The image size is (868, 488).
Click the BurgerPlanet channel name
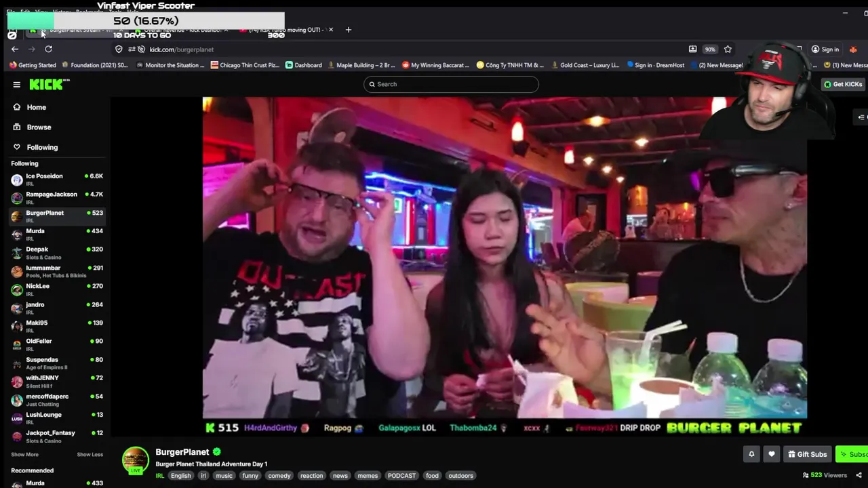click(x=182, y=452)
